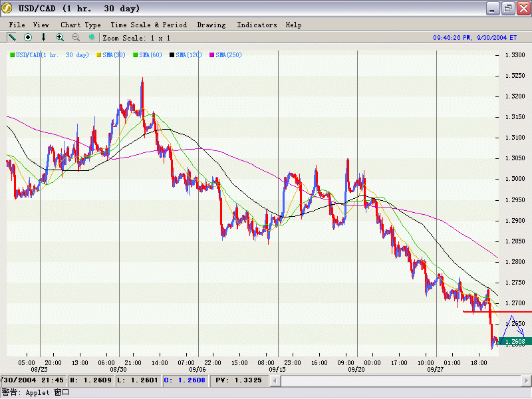Screen dimensions: 532x399
Task: Click the zoom out magnifier icon
Action: [76, 37]
